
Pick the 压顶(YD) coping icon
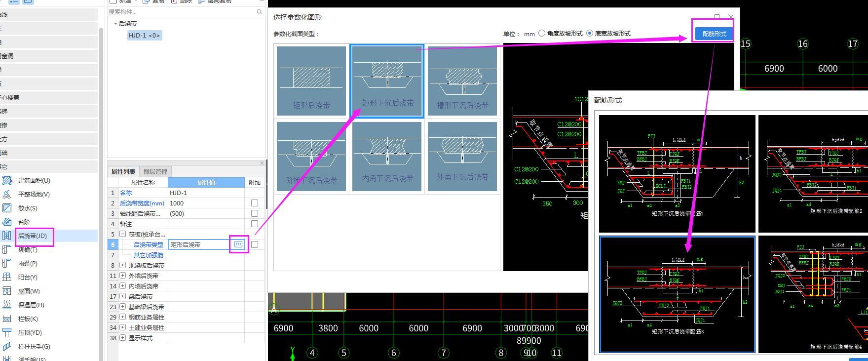[x=7, y=332]
